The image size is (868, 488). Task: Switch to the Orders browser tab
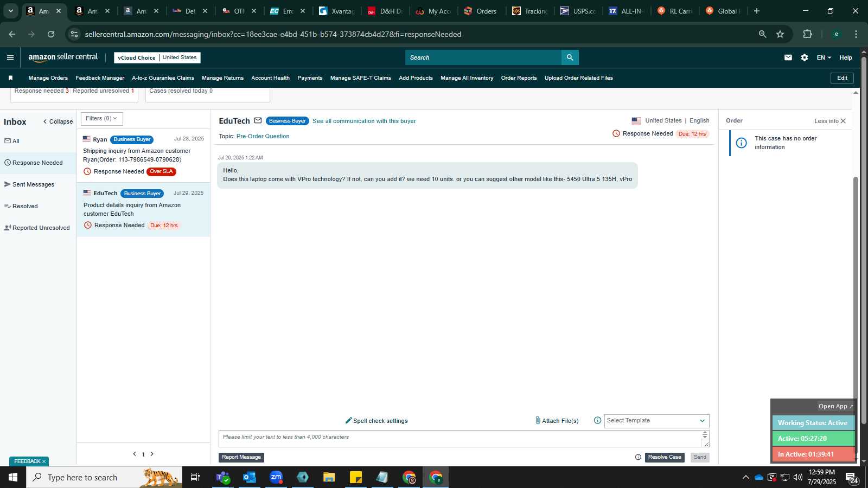click(x=481, y=11)
